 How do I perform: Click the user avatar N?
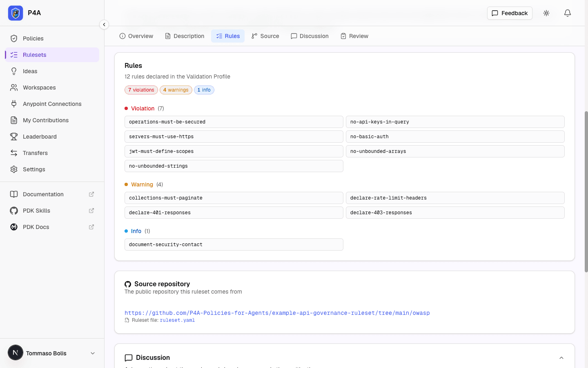tap(16, 352)
